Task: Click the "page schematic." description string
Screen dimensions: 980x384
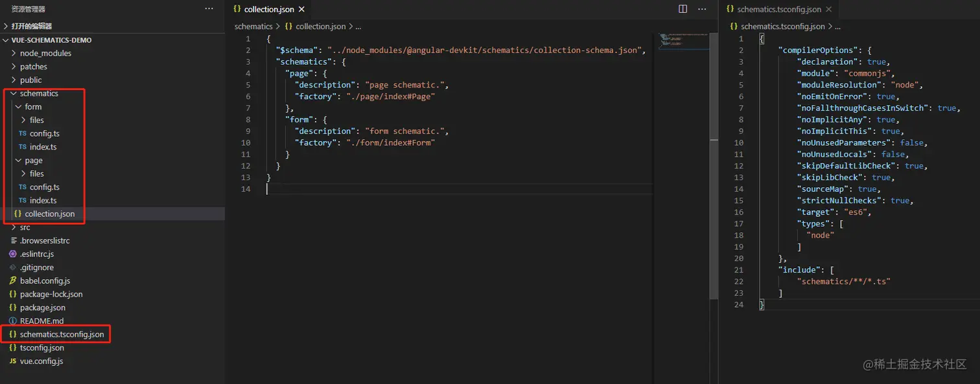Action: point(406,85)
